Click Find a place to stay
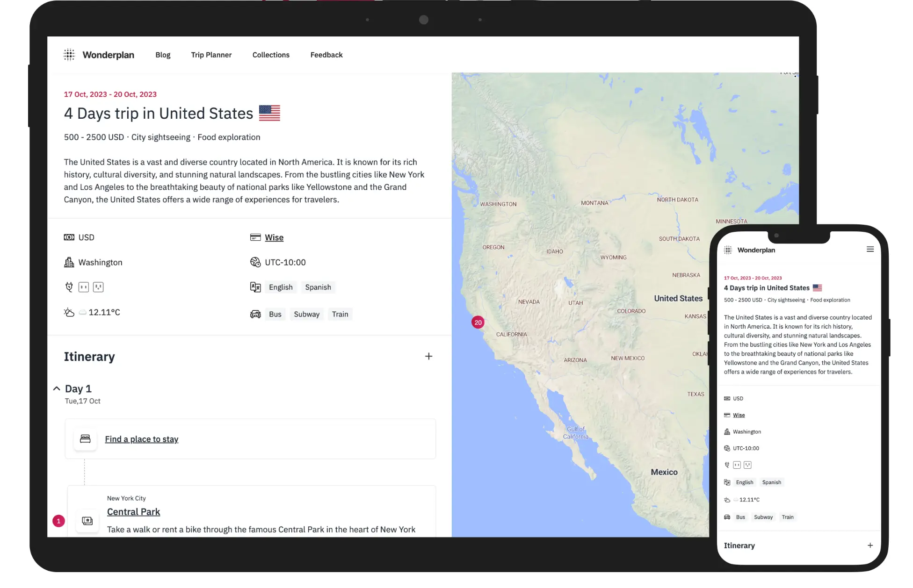 tap(142, 439)
